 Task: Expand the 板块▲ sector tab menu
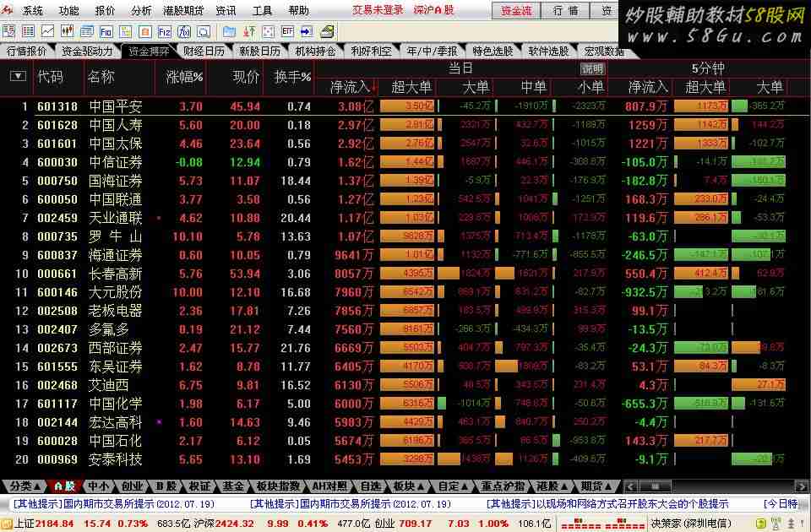click(x=409, y=486)
